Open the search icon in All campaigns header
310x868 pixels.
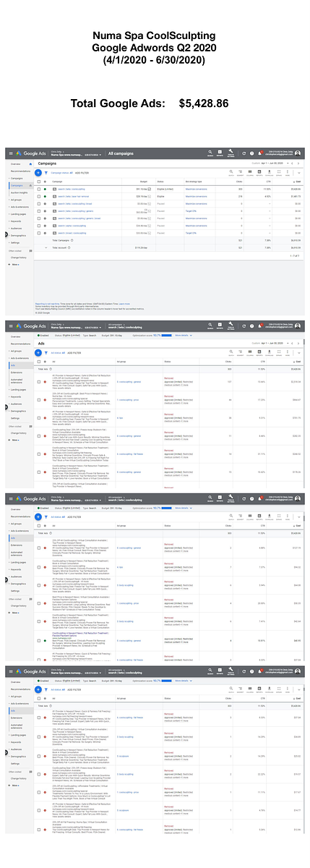tap(209, 154)
